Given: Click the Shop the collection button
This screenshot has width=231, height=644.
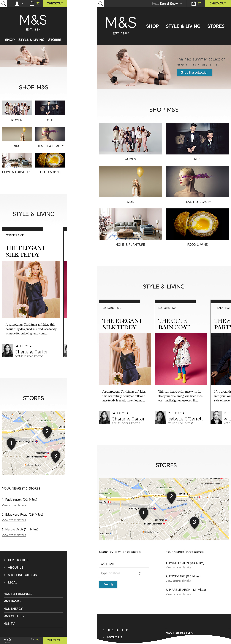Looking at the screenshot, I should (x=194, y=72).
